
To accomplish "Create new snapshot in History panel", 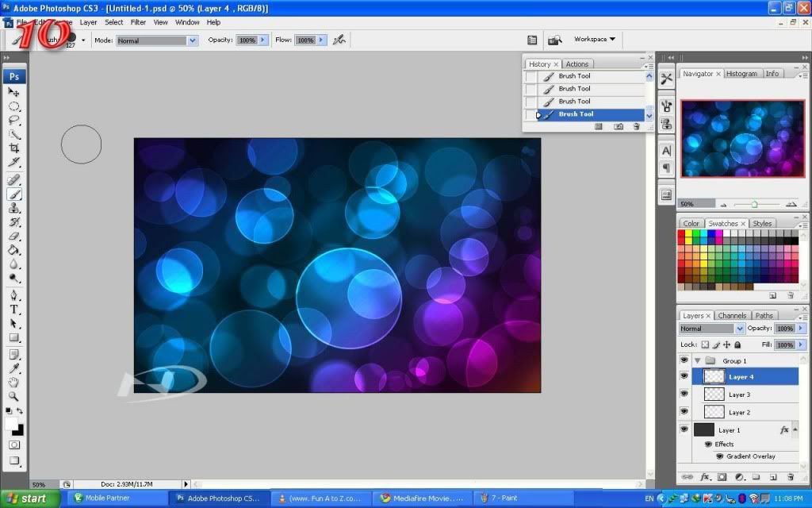I will (619, 126).
